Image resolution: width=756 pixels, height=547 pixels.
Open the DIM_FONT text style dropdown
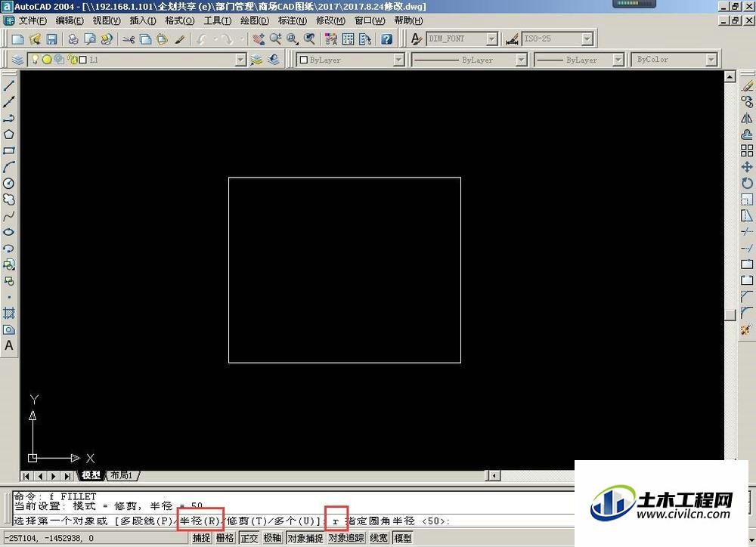tap(491, 39)
